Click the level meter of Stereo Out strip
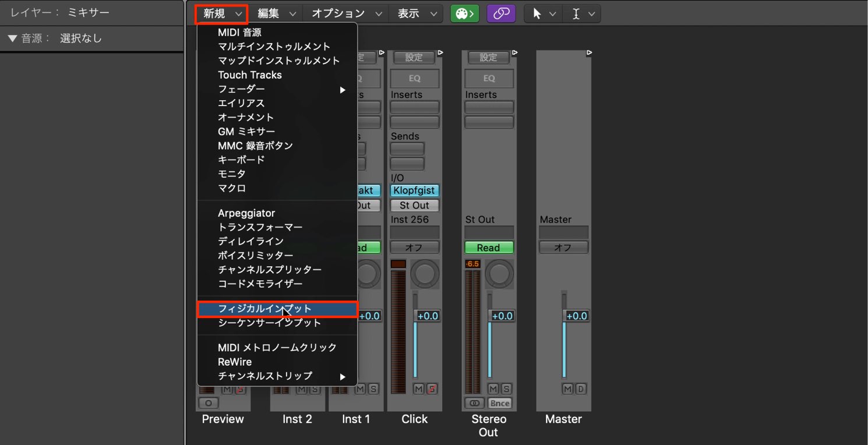Image resolution: width=868 pixels, height=445 pixels. pyautogui.click(x=473, y=332)
